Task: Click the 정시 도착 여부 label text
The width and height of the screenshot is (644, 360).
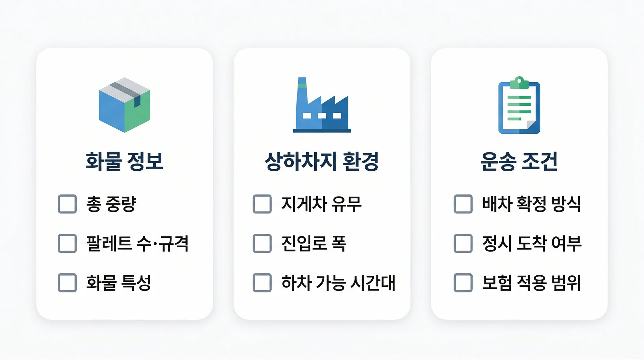Action: (x=532, y=243)
